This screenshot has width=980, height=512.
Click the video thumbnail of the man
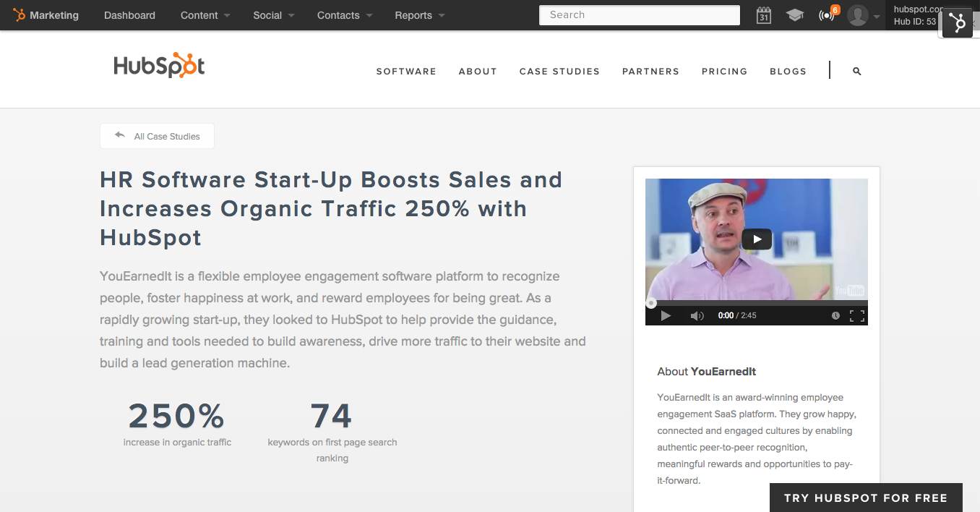[757, 239]
